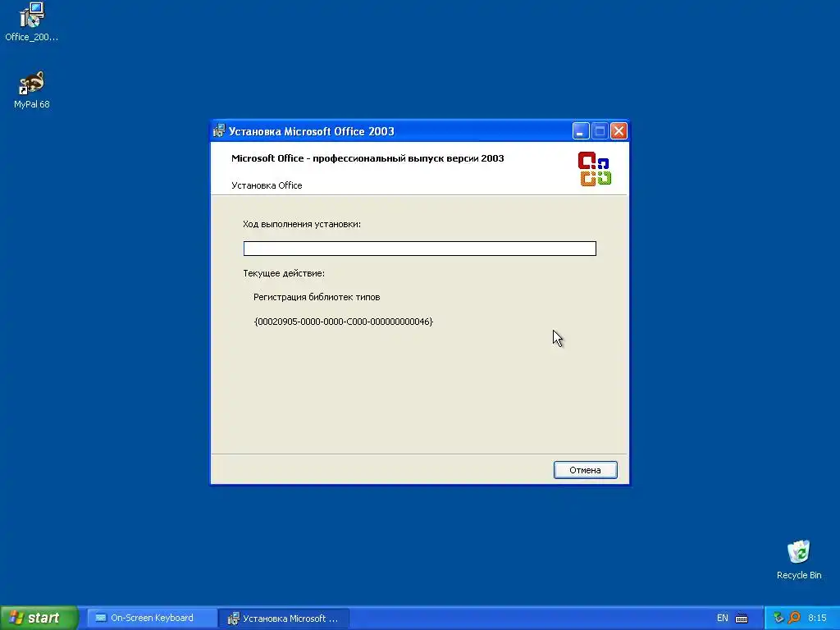The image size is (840, 630).
Task: Click the green arrow icon in system tray
Action: tap(778, 618)
